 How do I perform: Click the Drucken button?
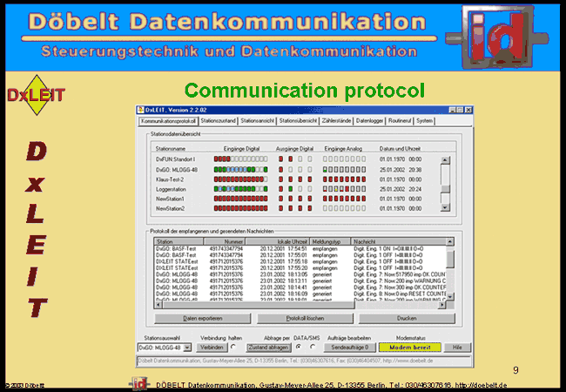(x=407, y=318)
